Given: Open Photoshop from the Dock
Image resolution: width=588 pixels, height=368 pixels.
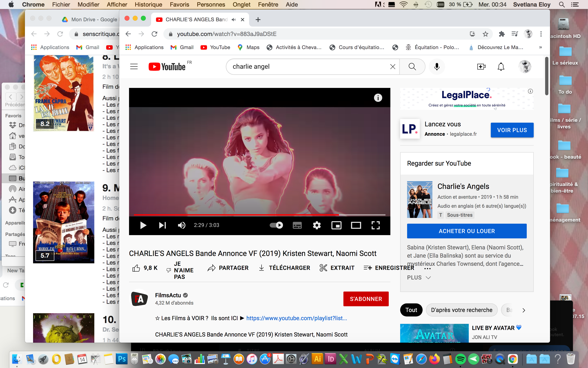Looking at the screenshot, I should click(x=122, y=359).
